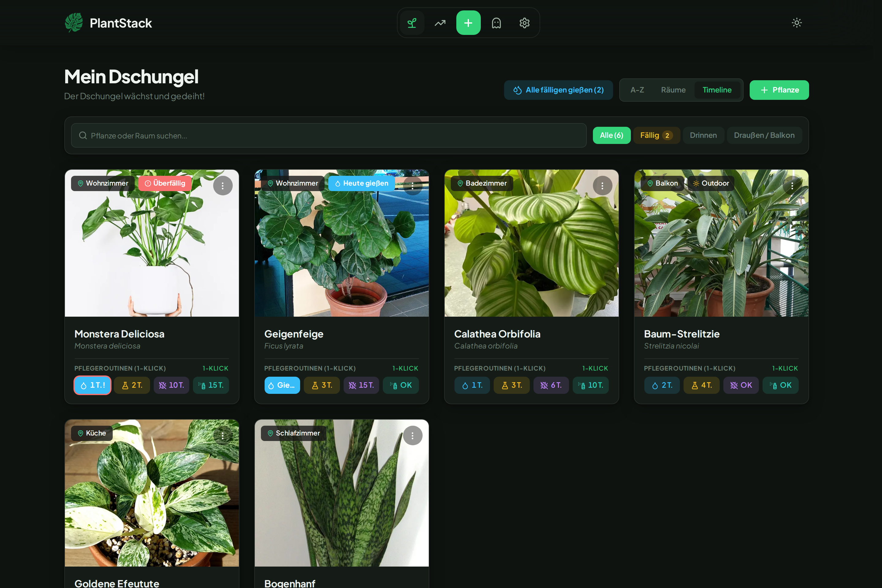Click Monstera misting 15 T. chip

[x=211, y=385]
